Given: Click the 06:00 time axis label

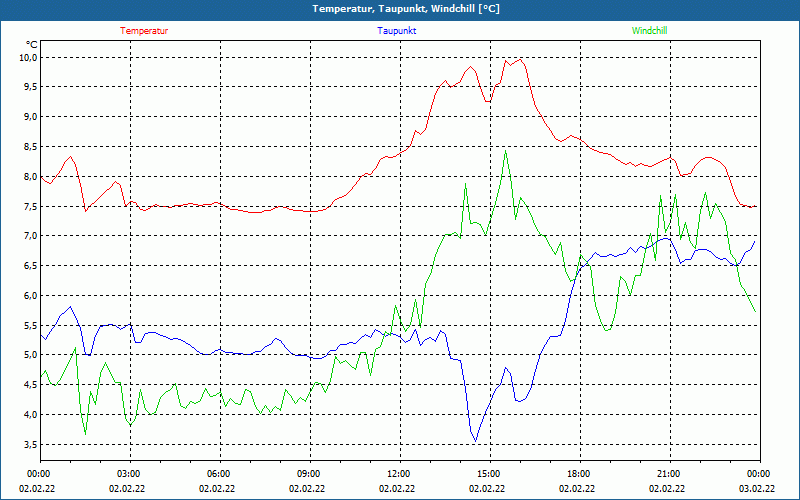Looking at the screenshot, I should click(x=220, y=474).
